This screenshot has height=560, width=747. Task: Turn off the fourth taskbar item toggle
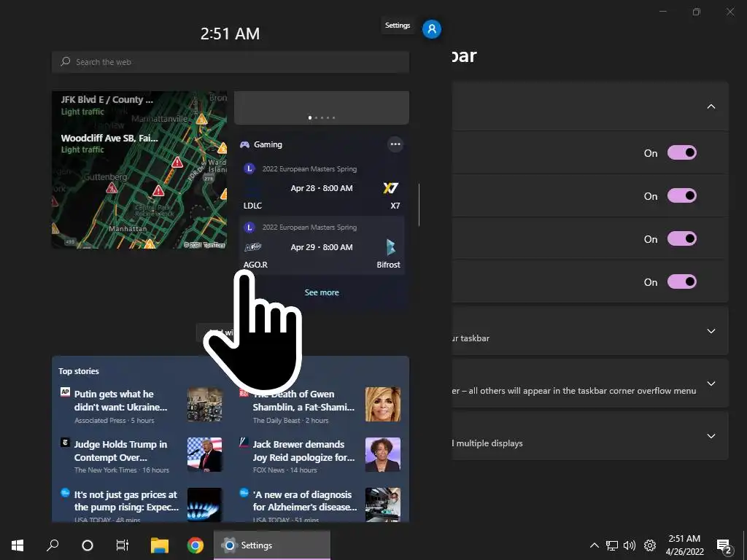tap(682, 281)
